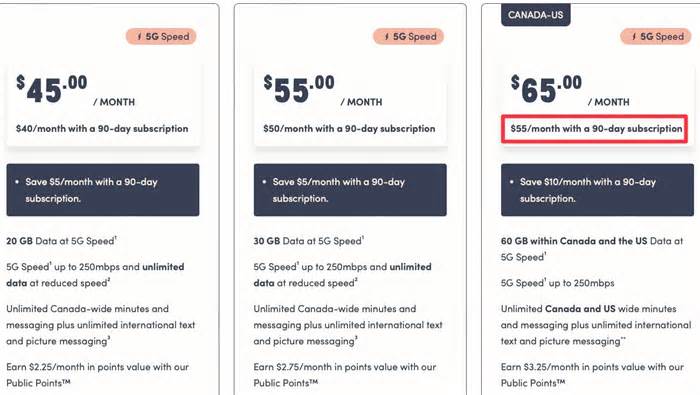Click the 5G Speed badge on $45 plan

(161, 37)
